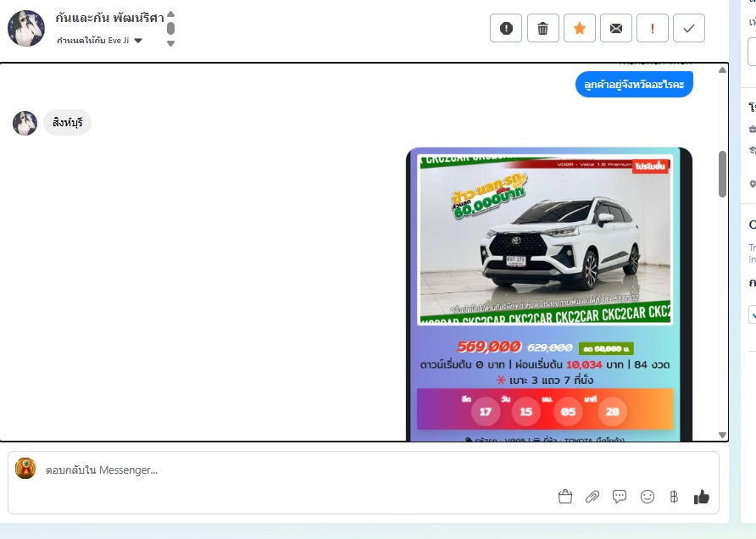Click the customer name 'กันและกัน พัฒน์ริศา'
Viewport: 756px width, 539px height.
109,18
